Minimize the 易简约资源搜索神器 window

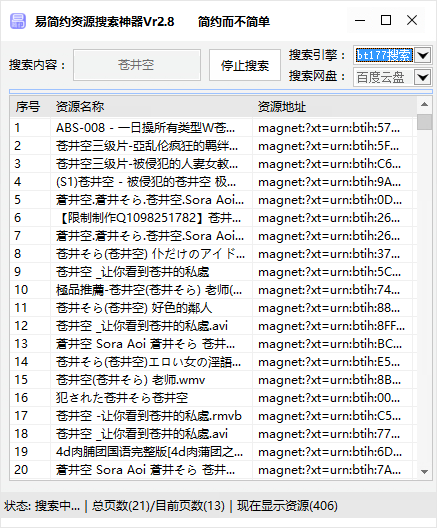[360, 21]
